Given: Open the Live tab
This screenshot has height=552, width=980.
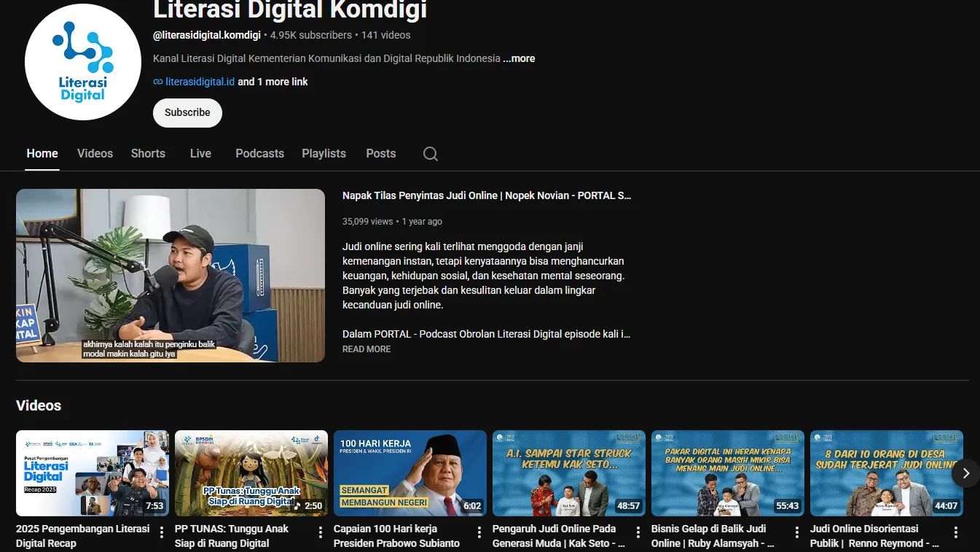Looking at the screenshot, I should (x=200, y=153).
